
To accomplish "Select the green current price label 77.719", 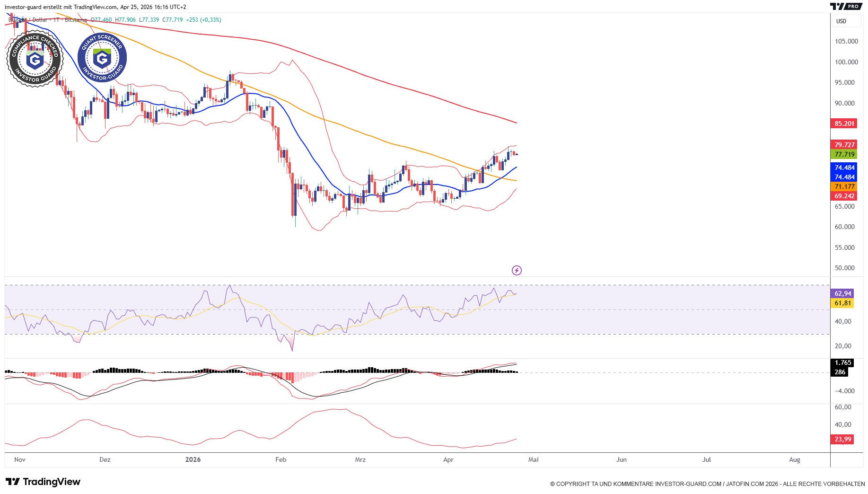I will [844, 155].
